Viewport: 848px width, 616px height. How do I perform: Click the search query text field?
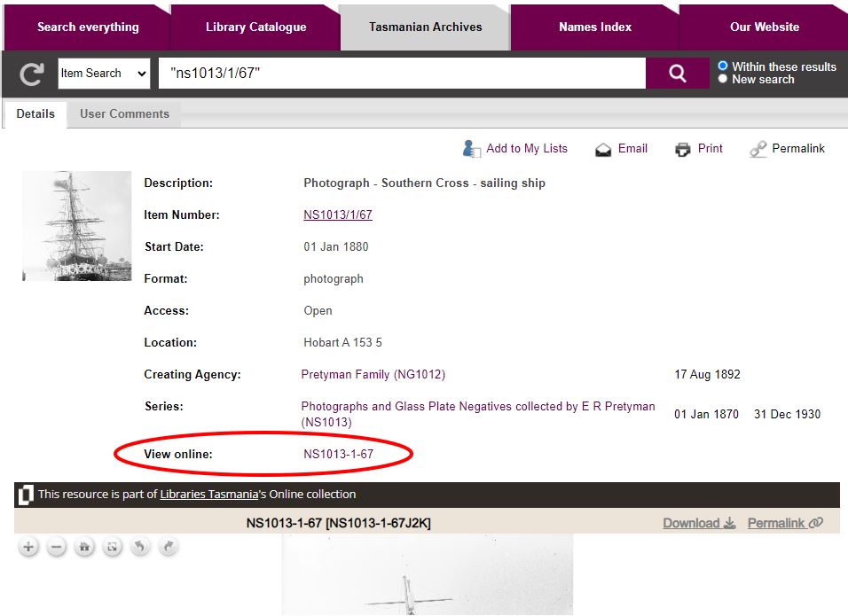coord(401,74)
